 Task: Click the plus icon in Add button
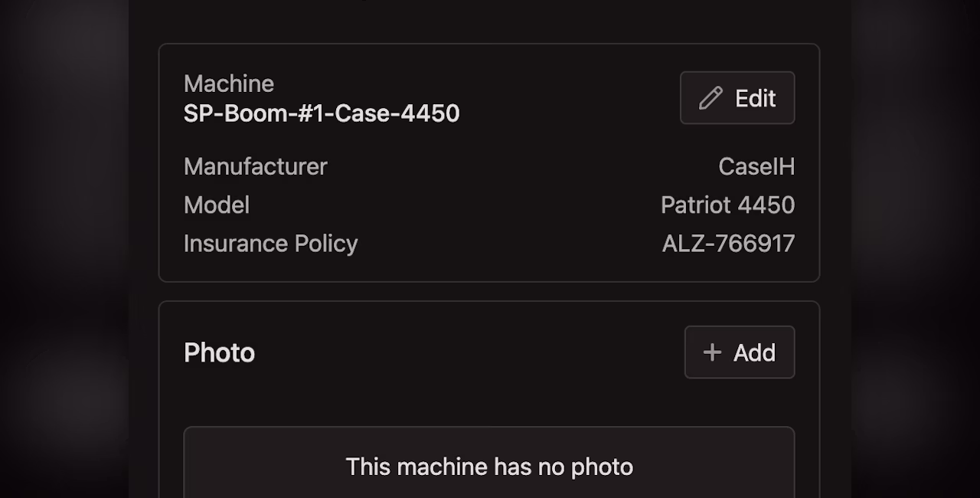coord(712,352)
